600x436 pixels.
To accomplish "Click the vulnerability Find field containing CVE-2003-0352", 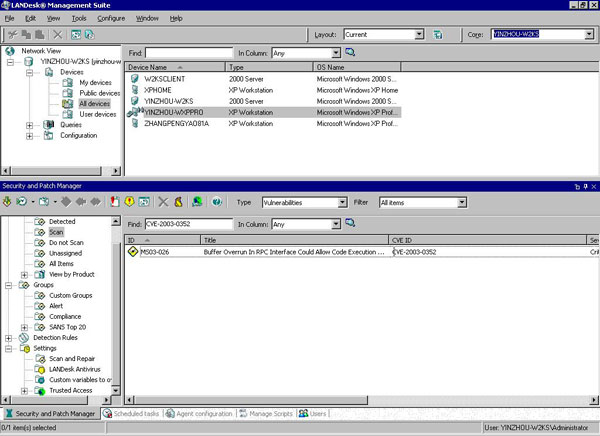I will point(187,224).
